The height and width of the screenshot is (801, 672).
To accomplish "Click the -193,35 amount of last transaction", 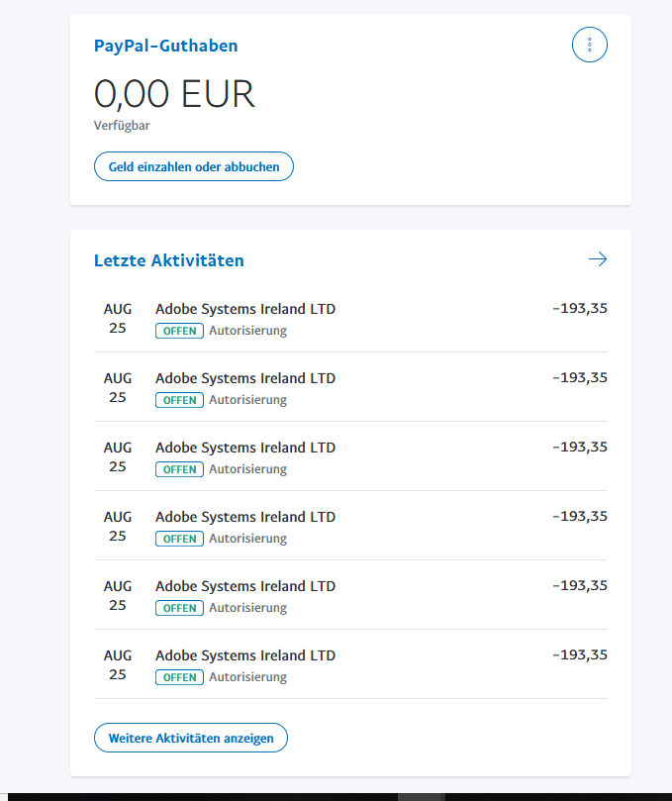I will (579, 654).
